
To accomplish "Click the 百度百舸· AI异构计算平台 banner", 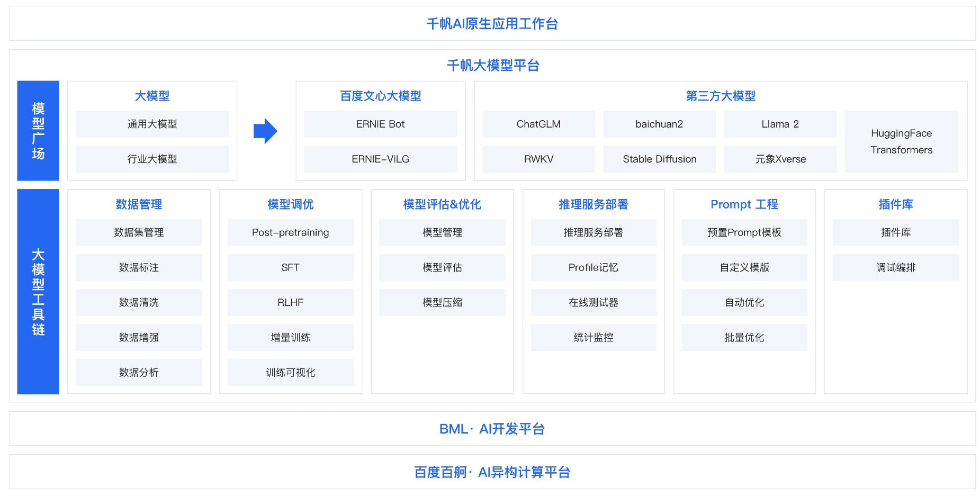I will click(492, 472).
